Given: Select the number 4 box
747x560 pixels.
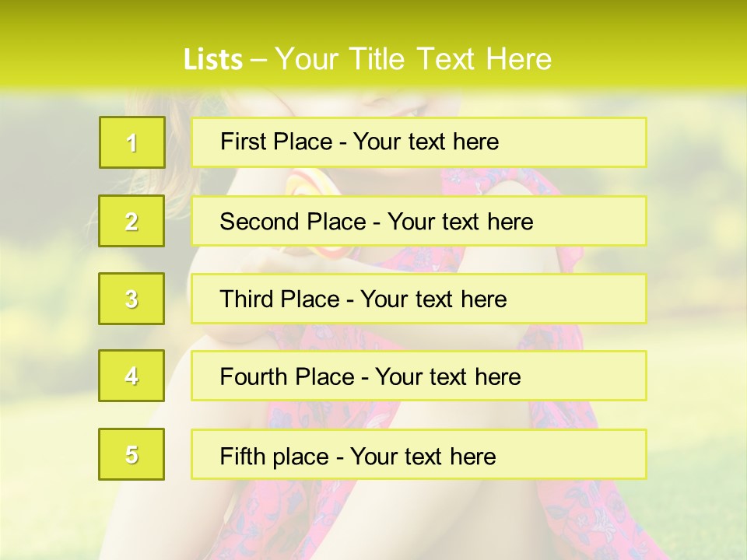Looking at the screenshot, I should coord(132,376).
